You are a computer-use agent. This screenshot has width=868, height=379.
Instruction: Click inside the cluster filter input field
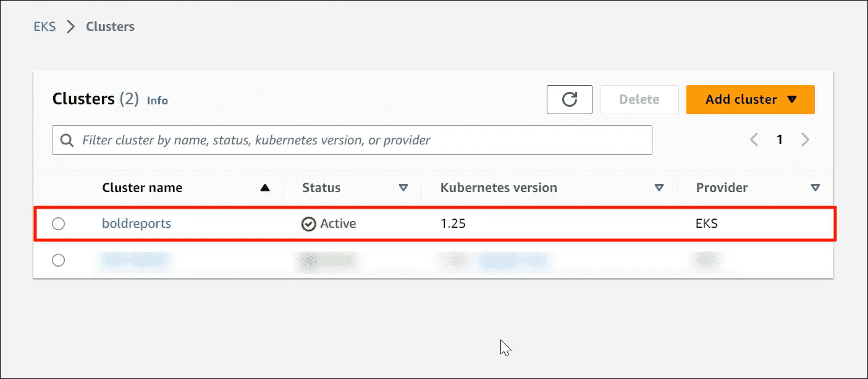coord(309,140)
